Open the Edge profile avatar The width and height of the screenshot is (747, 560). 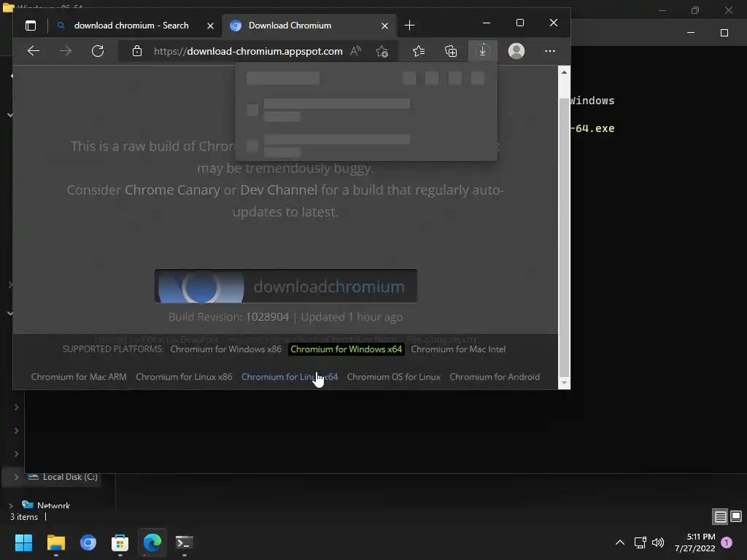click(516, 51)
